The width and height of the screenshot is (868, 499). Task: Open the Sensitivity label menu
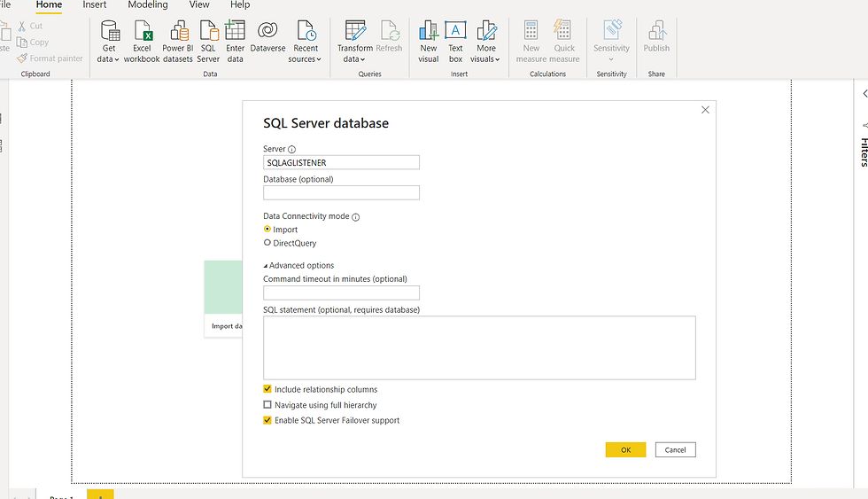pyautogui.click(x=611, y=42)
